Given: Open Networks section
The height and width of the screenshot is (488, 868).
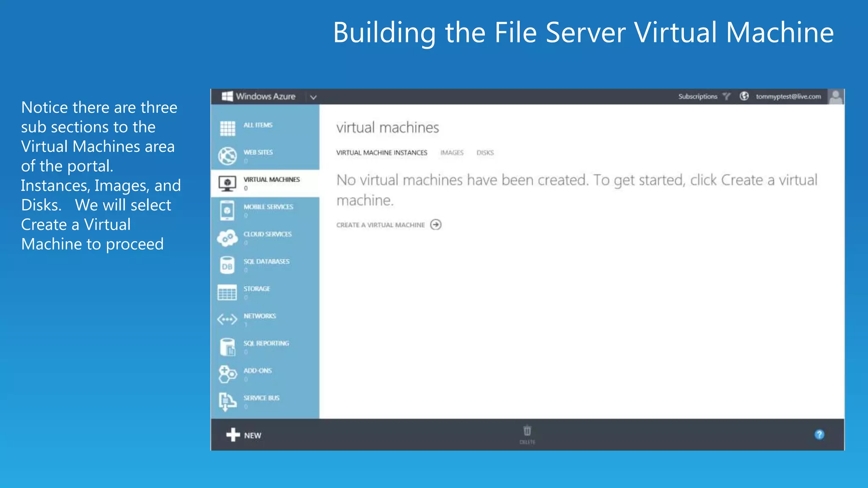Looking at the screenshot, I should (x=265, y=319).
